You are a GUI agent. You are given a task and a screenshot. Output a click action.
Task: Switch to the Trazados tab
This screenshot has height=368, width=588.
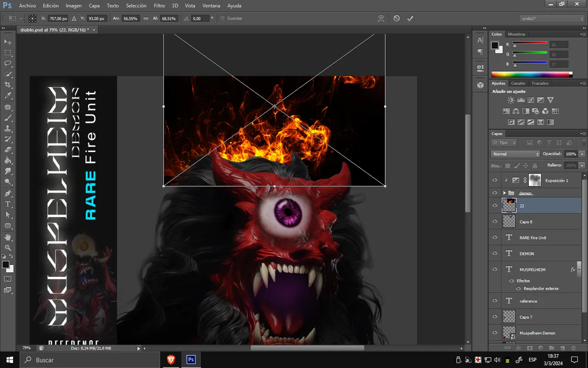coord(540,83)
